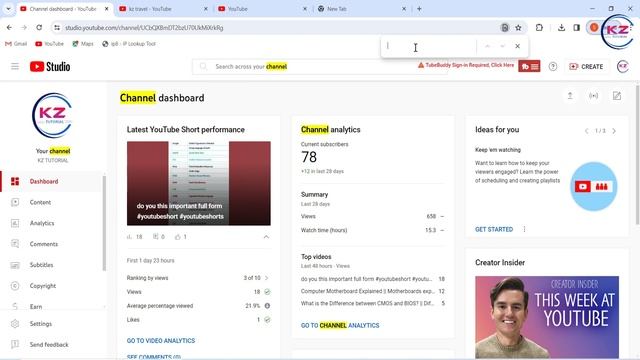This screenshot has width=640, height=360.
Task: Click the sidebar scrollbar
Action: pyautogui.click(x=104, y=223)
